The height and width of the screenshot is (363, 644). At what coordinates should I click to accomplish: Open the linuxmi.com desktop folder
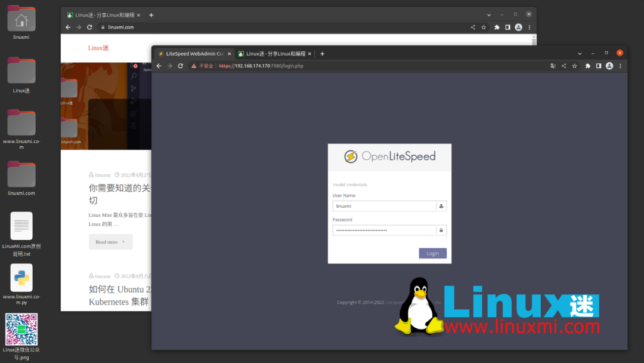[21, 174]
